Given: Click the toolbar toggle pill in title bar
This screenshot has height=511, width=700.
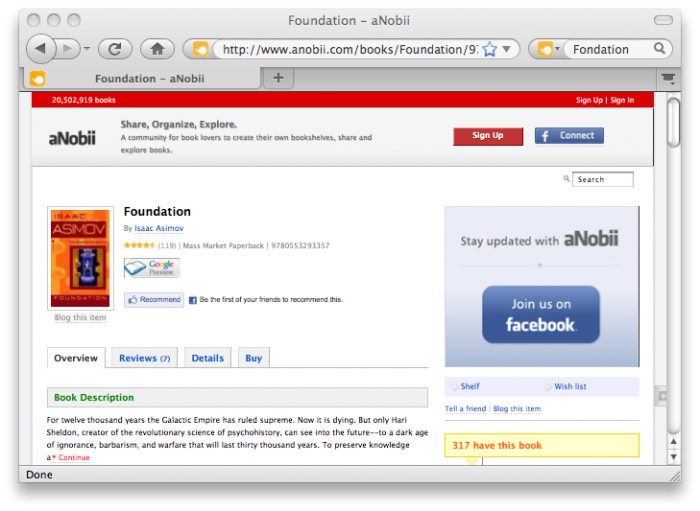Looking at the screenshot, I should [663, 20].
